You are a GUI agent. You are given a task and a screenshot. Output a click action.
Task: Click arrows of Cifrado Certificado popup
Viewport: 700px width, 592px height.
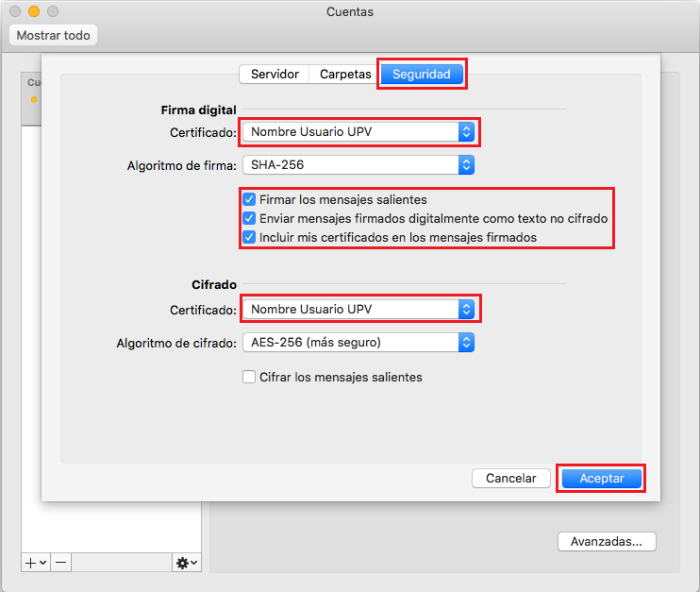pyautogui.click(x=466, y=309)
